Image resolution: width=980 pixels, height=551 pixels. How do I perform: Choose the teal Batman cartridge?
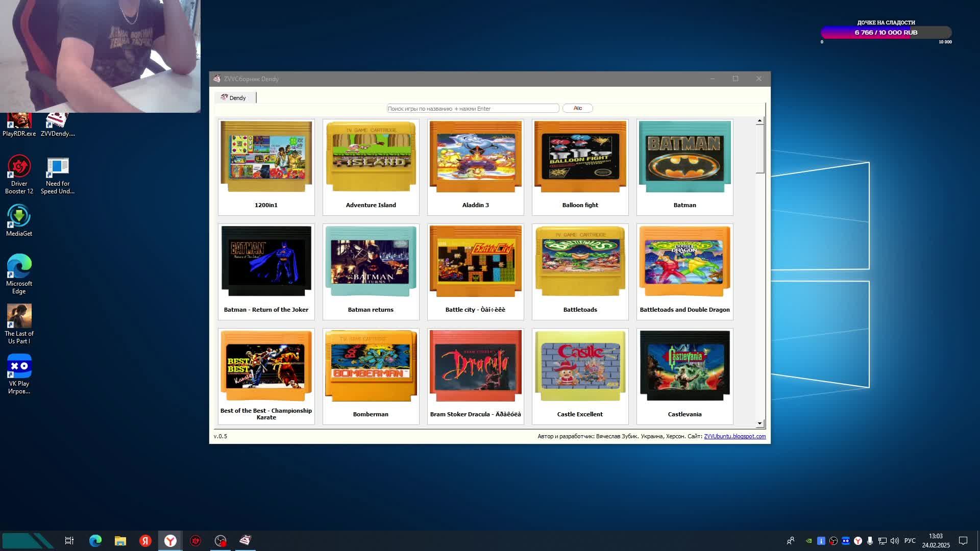tap(684, 167)
